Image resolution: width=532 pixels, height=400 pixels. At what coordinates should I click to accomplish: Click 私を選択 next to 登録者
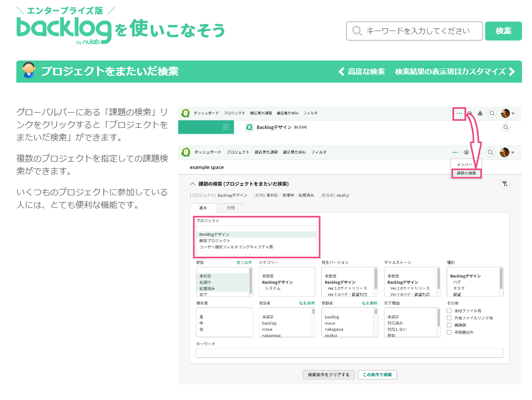pos(369,303)
